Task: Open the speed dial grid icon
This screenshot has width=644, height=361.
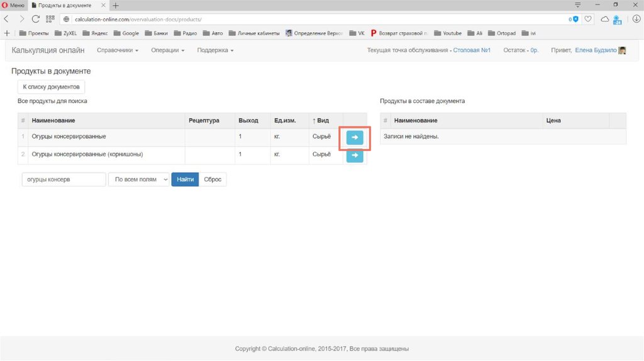Action: click(50, 19)
